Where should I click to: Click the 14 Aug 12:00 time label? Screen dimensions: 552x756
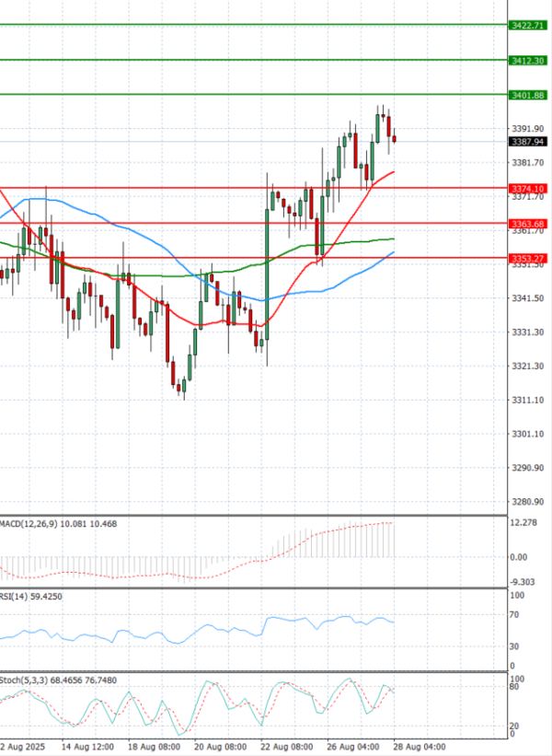click(x=87, y=747)
